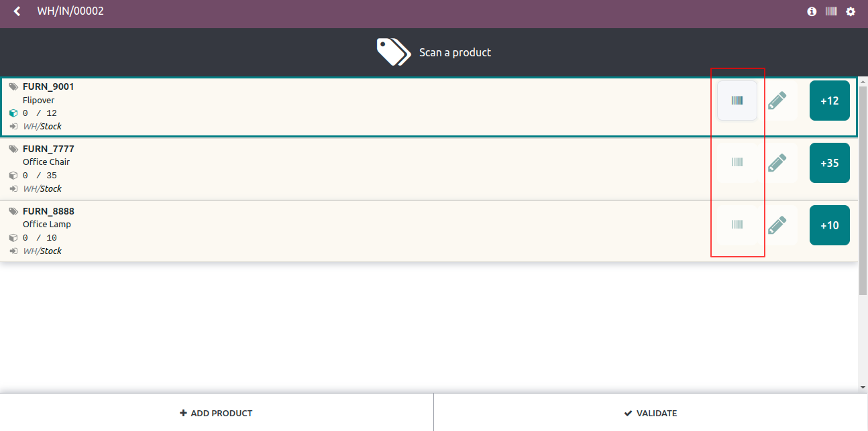
Task: Select FURN_9001 product code
Action: pyautogui.click(x=48, y=86)
